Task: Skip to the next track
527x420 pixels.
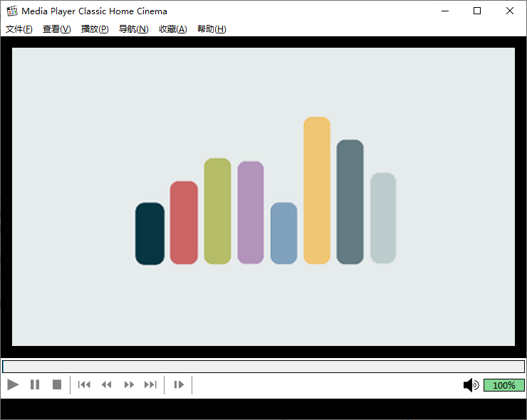Action: [x=150, y=385]
